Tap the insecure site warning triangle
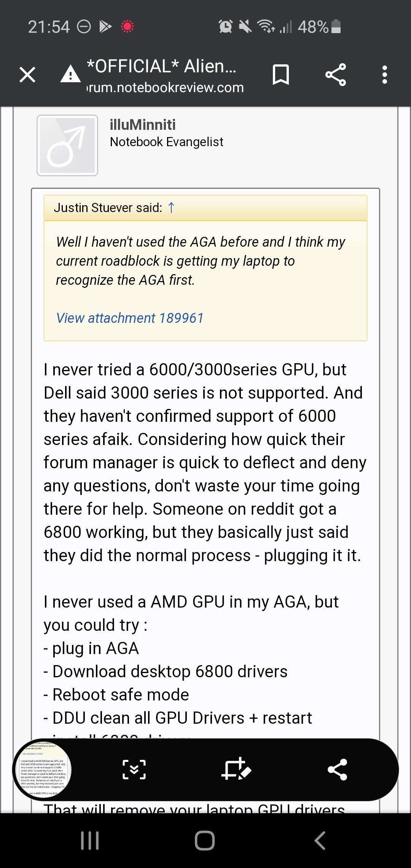411x868 pixels. point(70,74)
